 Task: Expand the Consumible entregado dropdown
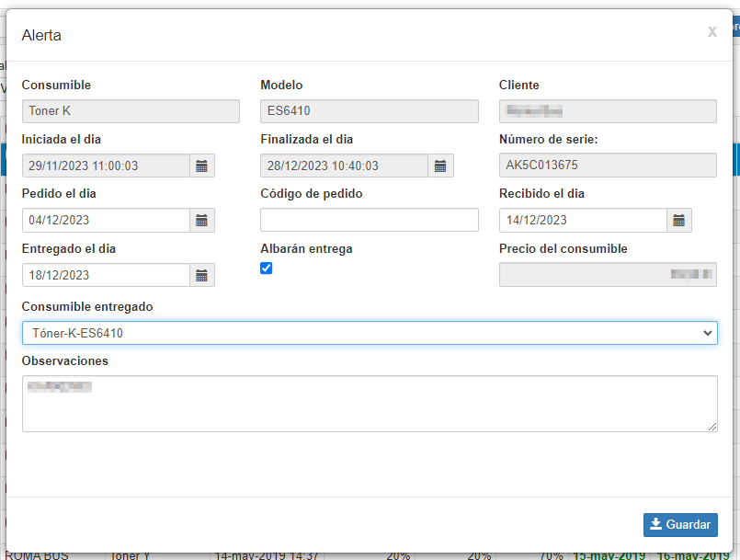tap(370, 333)
